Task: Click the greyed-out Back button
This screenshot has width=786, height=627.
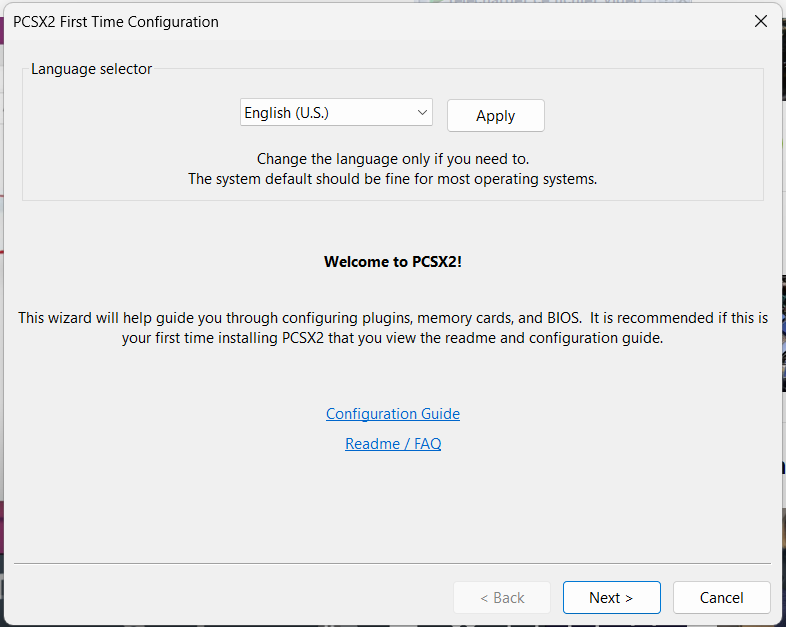Action: coord(502,597)
